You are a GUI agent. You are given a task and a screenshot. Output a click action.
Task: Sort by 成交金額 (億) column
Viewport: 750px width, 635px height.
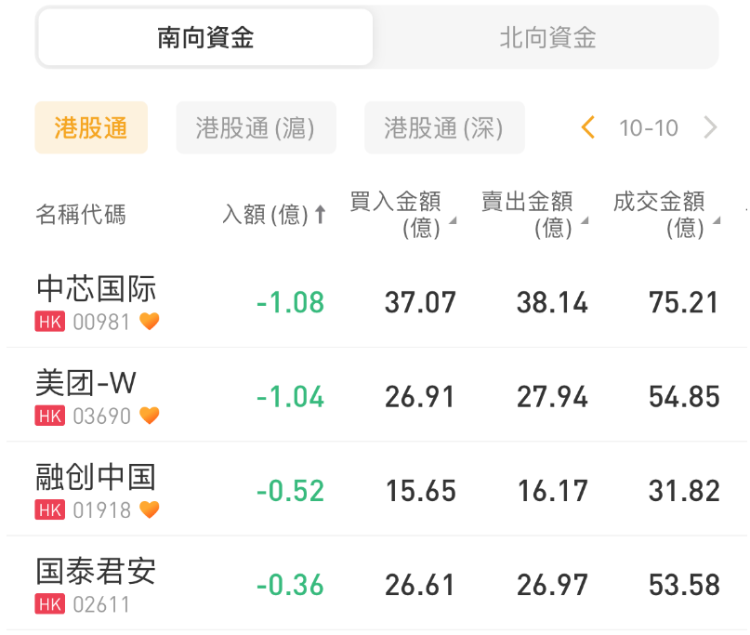point(666,214)
